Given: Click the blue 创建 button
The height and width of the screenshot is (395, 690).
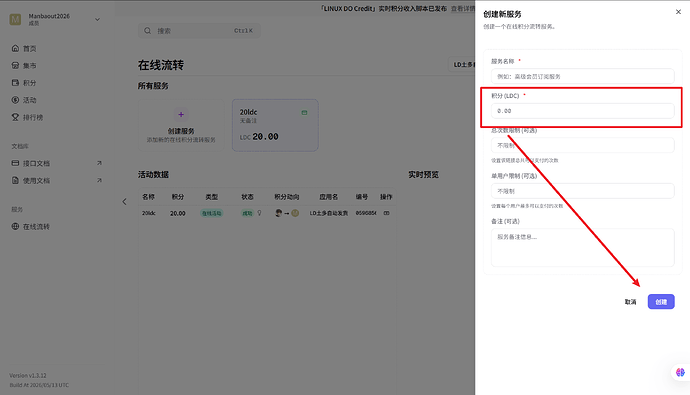Looking at the screenshot, I should click(x=661, y=302).
